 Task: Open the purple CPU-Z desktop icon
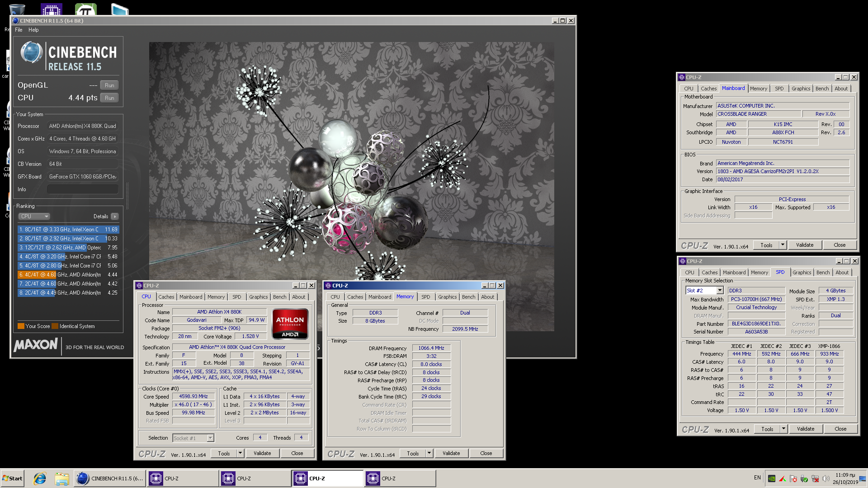click(51, 9)
